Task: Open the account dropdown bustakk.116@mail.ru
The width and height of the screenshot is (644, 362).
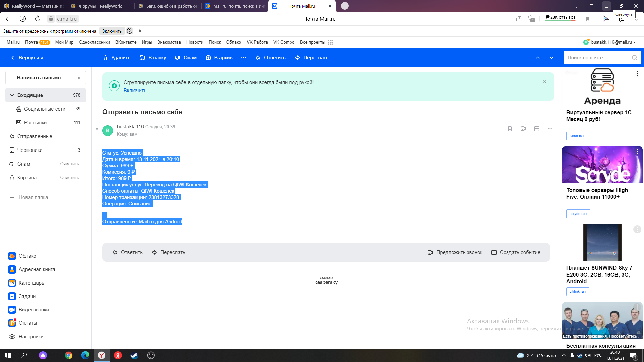Action: pos(610,42)
